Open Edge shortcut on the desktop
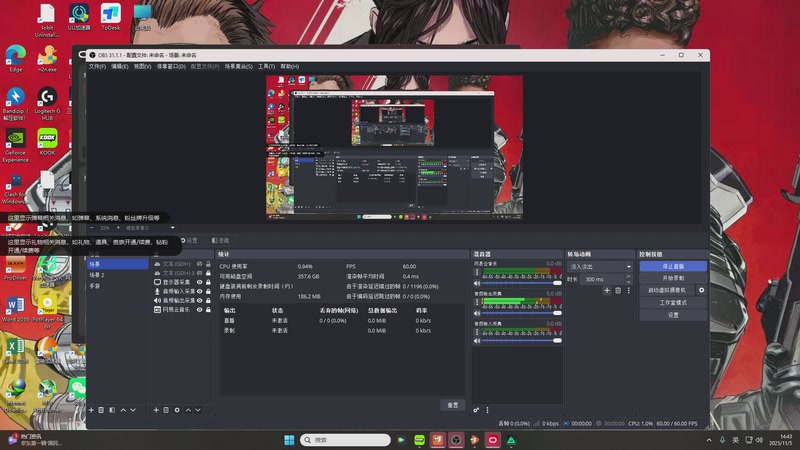800x450 pixels. pyautogui.click(x=16, y=58)
